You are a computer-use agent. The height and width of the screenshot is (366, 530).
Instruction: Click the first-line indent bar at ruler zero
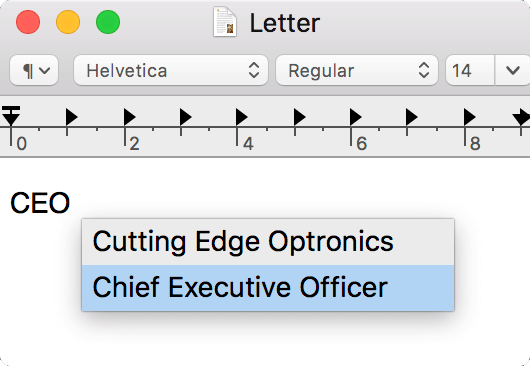click(x=11, y=108)
